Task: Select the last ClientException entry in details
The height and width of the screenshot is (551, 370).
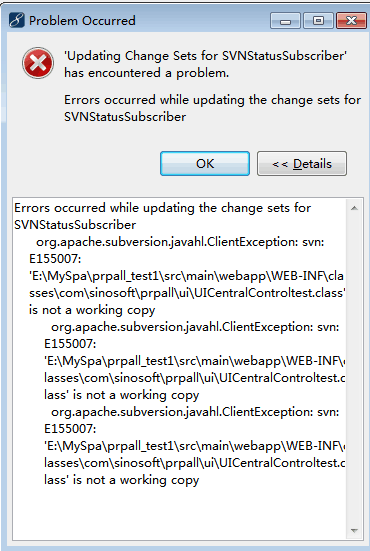Action: click(x=195, y=446)
